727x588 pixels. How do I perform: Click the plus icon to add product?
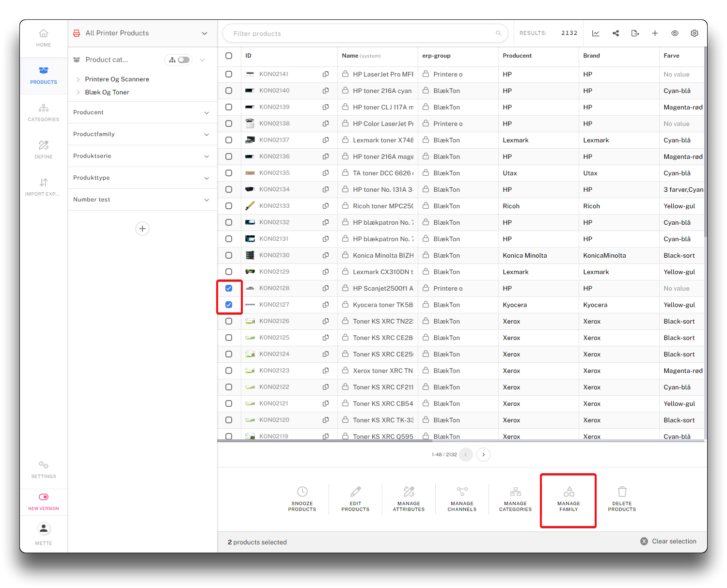[655, 33]
